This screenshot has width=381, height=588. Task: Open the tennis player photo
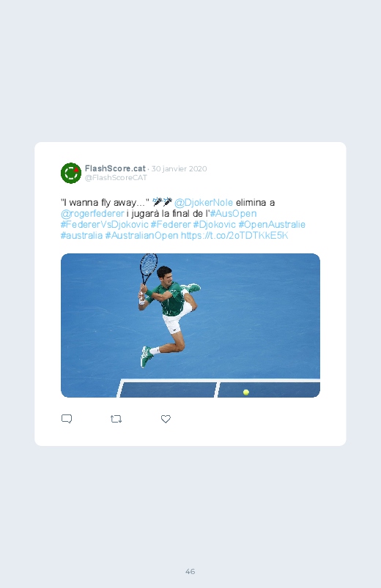pos(190,325)
